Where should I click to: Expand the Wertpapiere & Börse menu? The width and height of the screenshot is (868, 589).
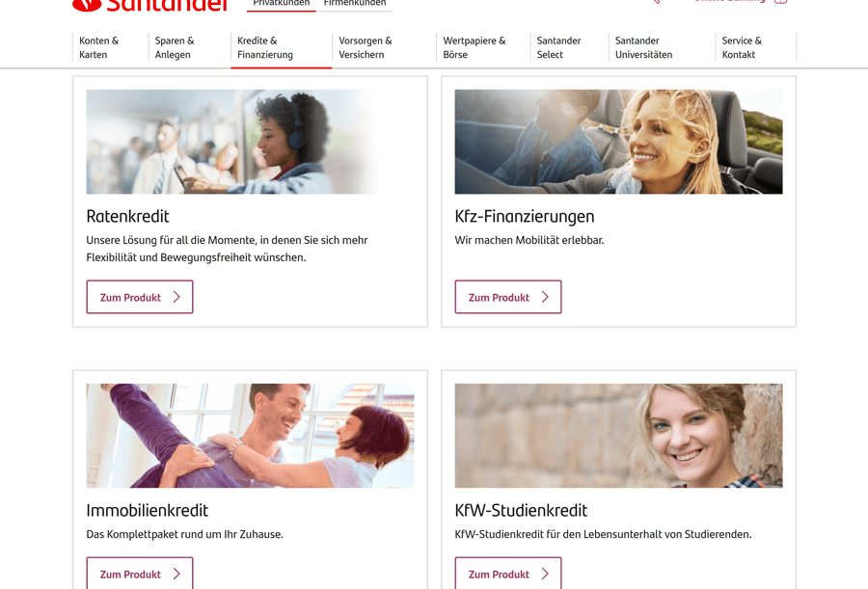point(475,47)
